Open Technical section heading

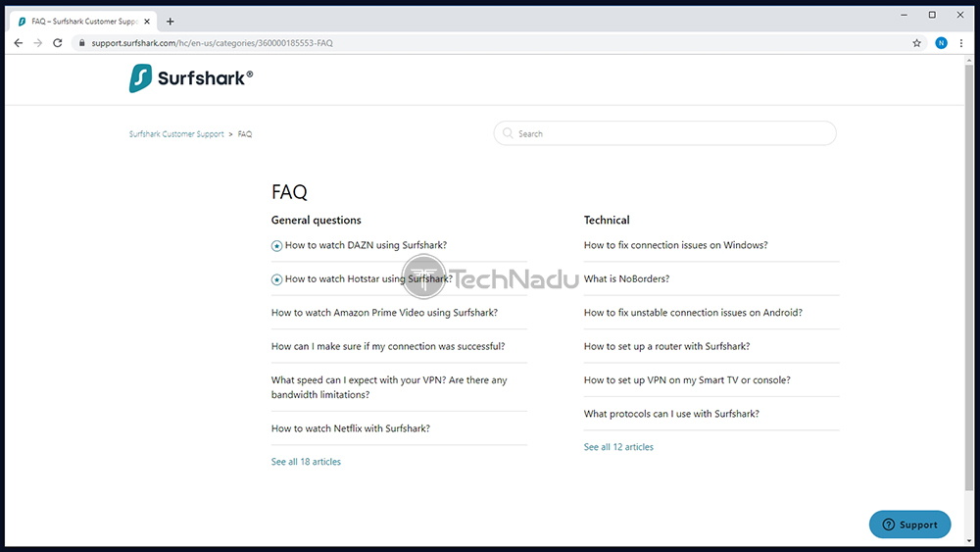tap(607, 220)
